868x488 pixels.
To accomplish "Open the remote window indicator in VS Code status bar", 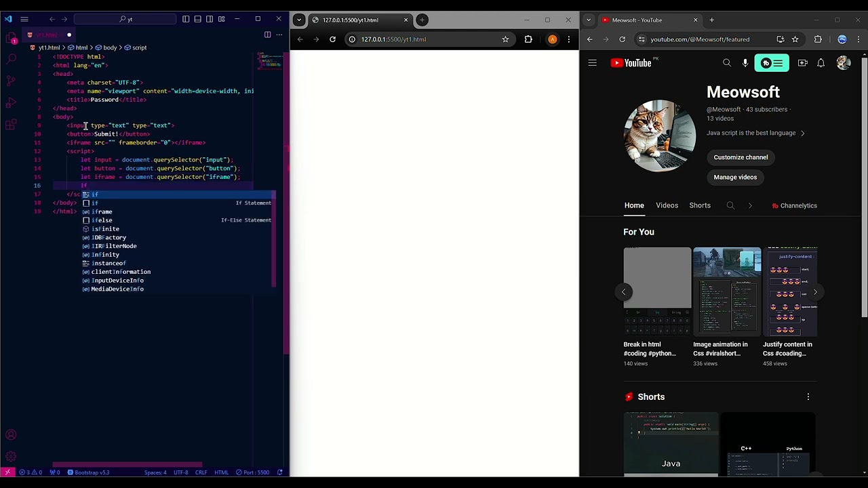I will pos(7,472).
